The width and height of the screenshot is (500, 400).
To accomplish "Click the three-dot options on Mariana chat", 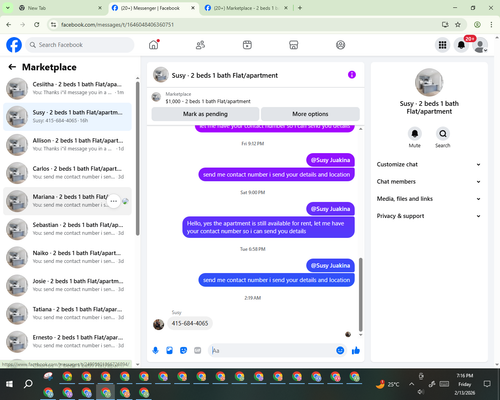I will (x=114, y=201).
